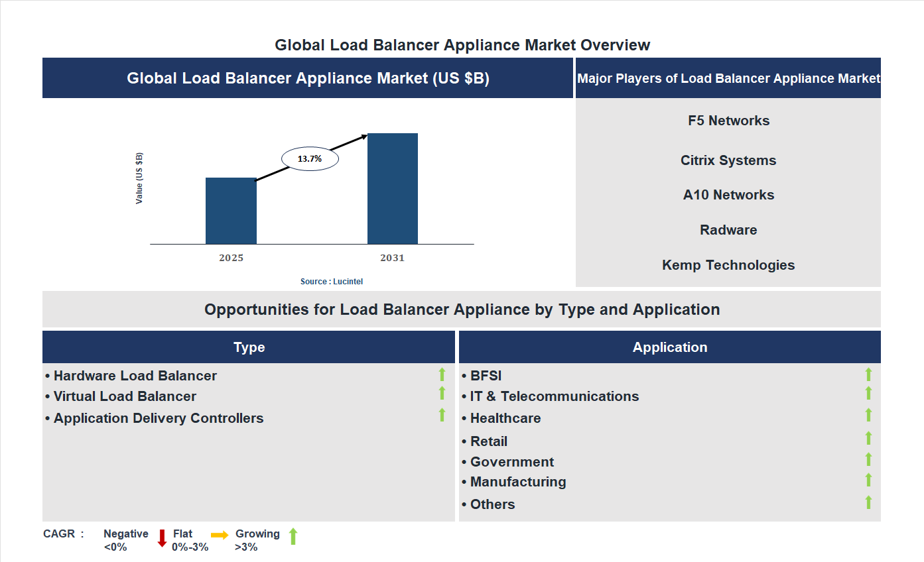Click the green growth arrow beside BFSI
The width and height of the screenshot is (924, 562).
869,374
